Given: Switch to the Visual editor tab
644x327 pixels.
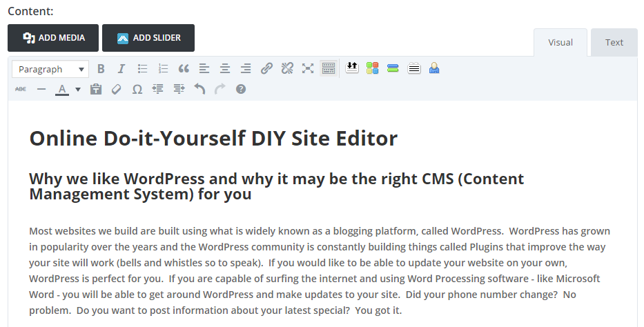Looking at the screenshot, I should click(x=560, y=42).
